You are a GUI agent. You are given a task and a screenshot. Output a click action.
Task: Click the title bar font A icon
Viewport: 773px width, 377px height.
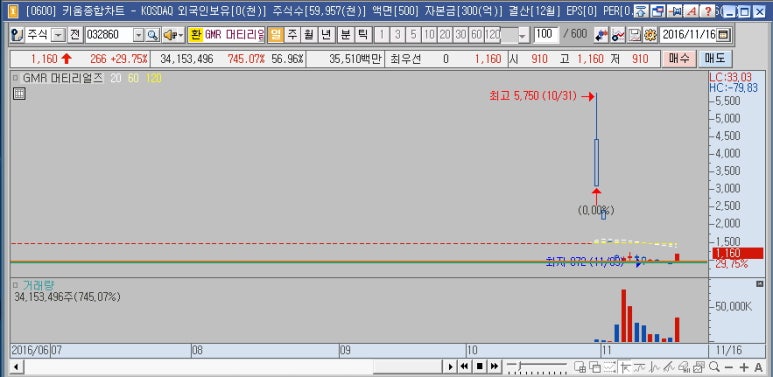693,11
